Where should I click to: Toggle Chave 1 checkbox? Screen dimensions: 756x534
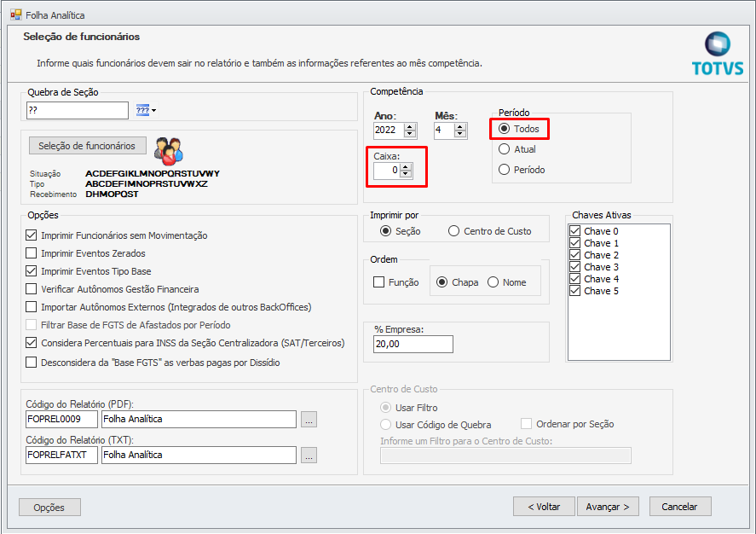click(x=574, y=243)
